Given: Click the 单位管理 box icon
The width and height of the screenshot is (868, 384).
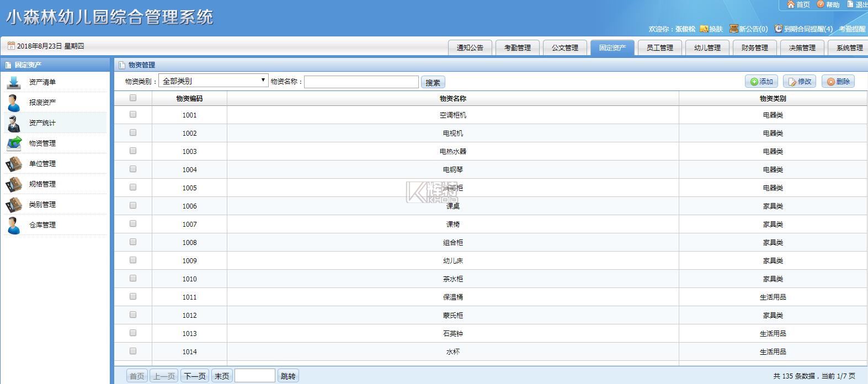Looking at the screenshot, I should 14,164.
